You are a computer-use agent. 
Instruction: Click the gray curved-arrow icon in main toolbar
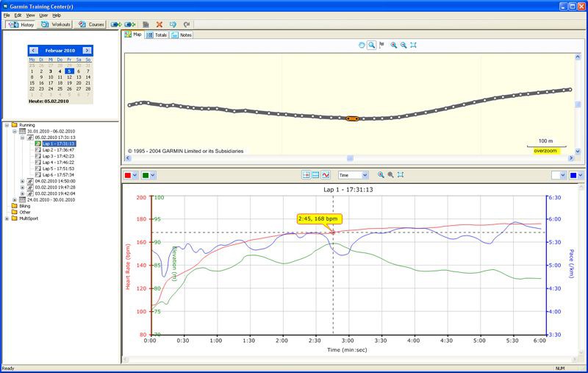(x=187, y=24)
